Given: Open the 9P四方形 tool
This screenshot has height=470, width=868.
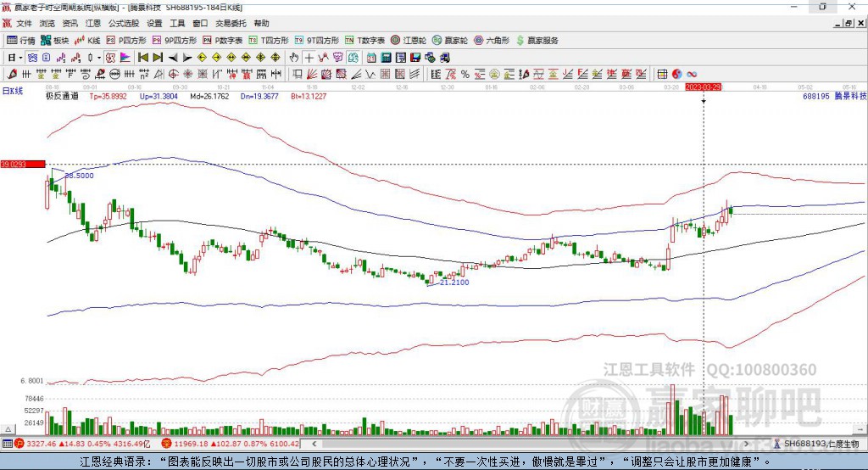Looking at the screenshot, I should (x=175, y=41).
